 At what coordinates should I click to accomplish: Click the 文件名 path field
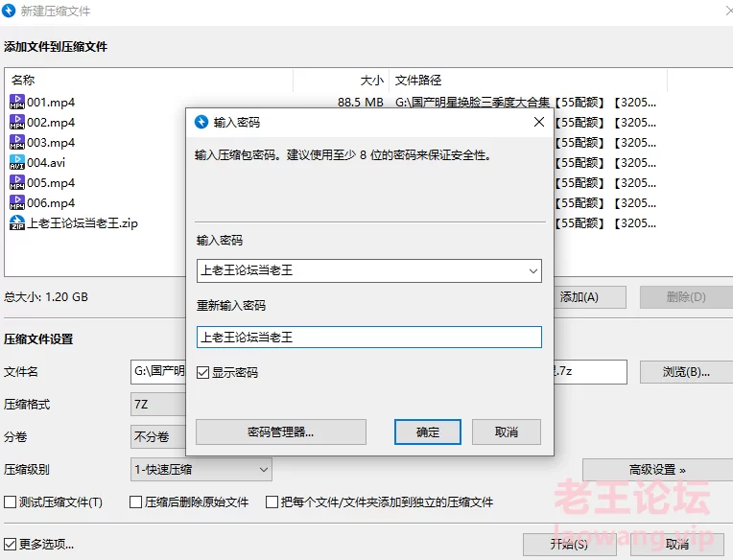pyautogui.click(x=158, y=372)
